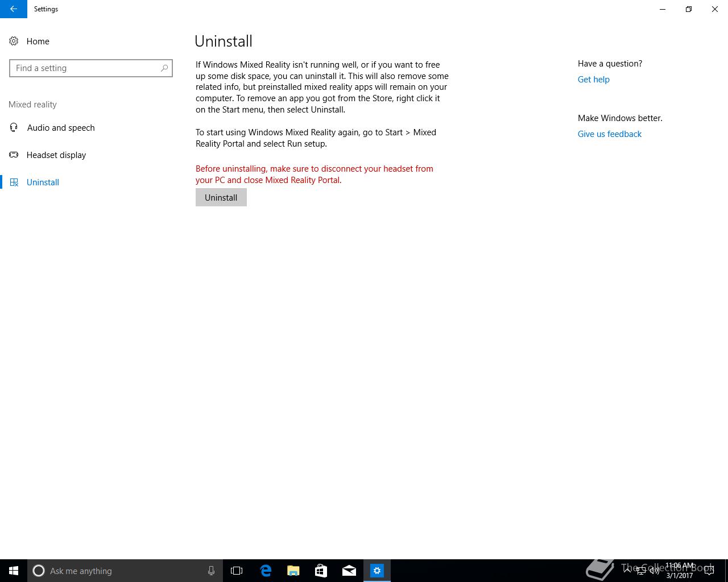This screenshot has height=582, width=728.
Task: Click the Mixed reality section label
Action: pyautogui.click(x=32, y=105)
